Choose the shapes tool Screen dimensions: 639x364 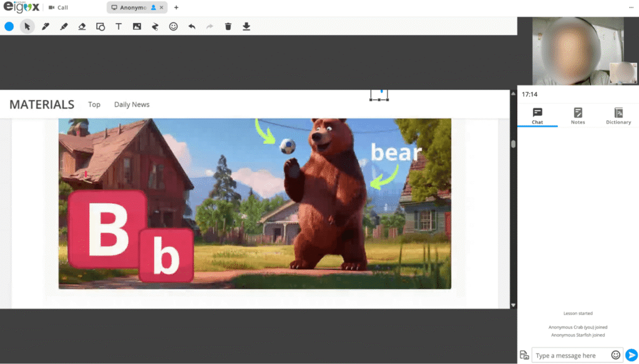(100, 26)
